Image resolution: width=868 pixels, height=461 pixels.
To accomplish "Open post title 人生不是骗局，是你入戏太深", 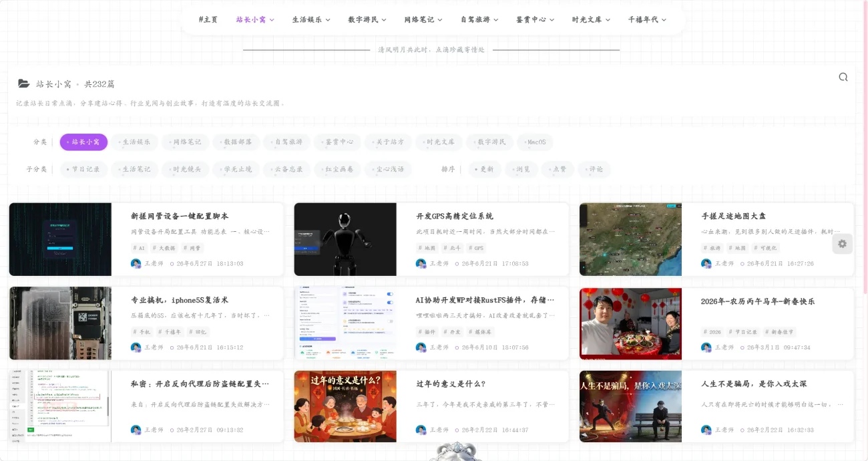I will tap(754, 384).
